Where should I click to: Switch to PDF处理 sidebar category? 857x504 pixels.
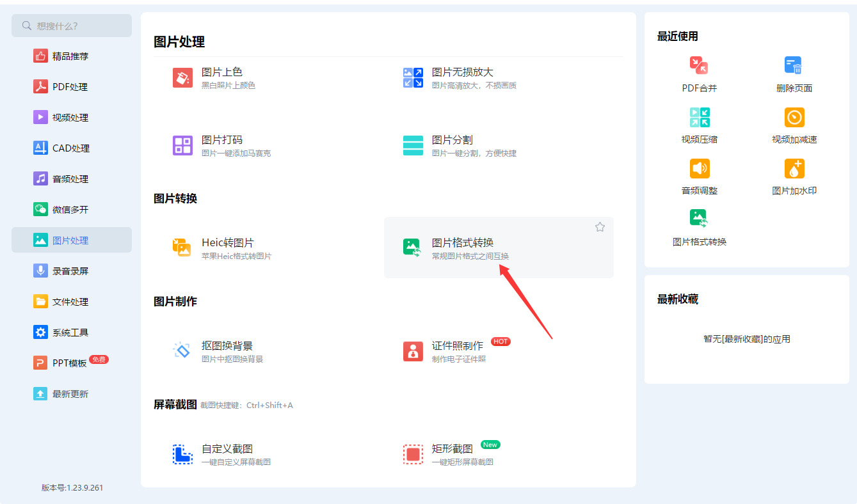[x=72, y=87]
